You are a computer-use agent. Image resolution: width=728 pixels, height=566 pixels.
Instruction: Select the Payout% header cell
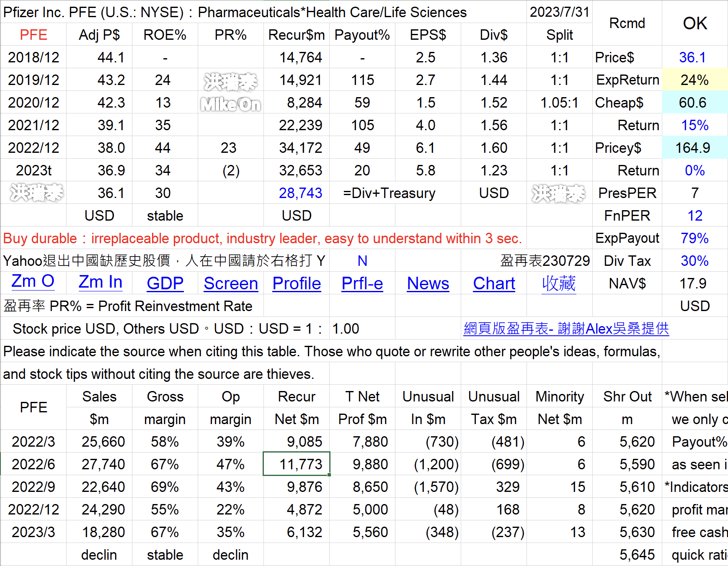click(x=362, y=35)
